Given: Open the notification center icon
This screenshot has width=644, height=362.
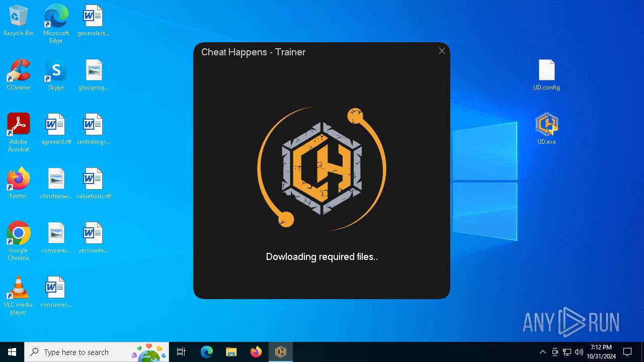Looking at the screenshot, I should (627, 352).
